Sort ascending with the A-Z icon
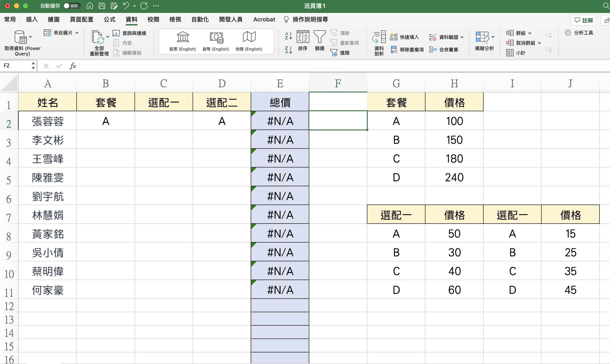Viewport: 610px width, 364px height. 288,36
